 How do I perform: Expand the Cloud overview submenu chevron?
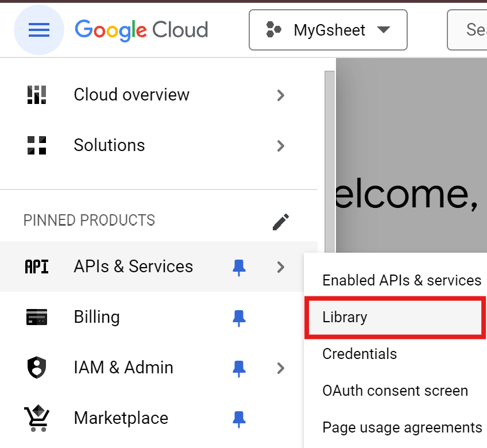coord(280,95)
